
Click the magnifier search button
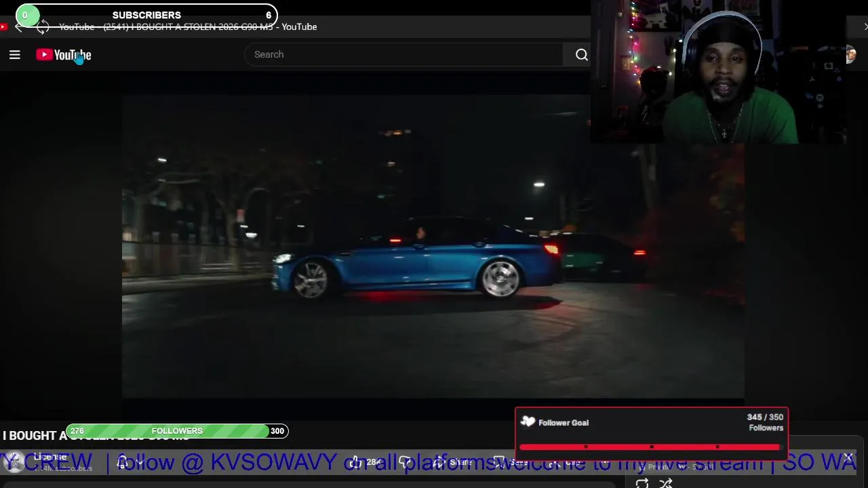click(x=581, y=55)
